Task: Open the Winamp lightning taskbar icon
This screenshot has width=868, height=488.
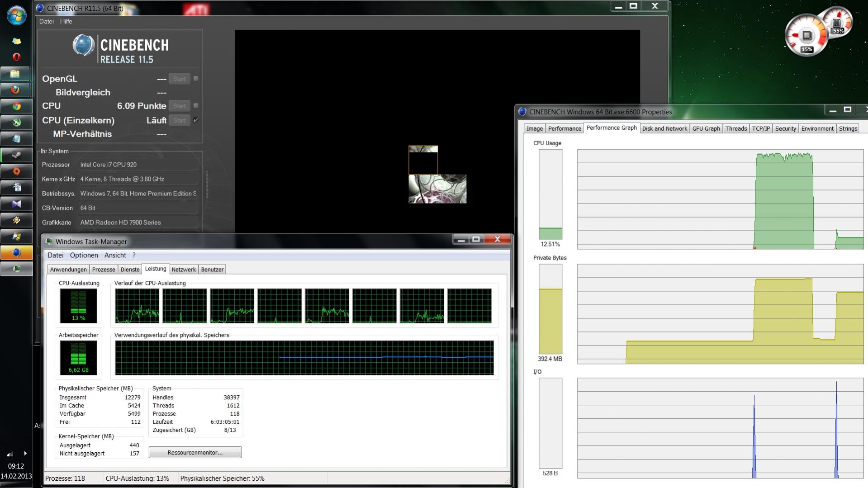Action: coord(16,220)
